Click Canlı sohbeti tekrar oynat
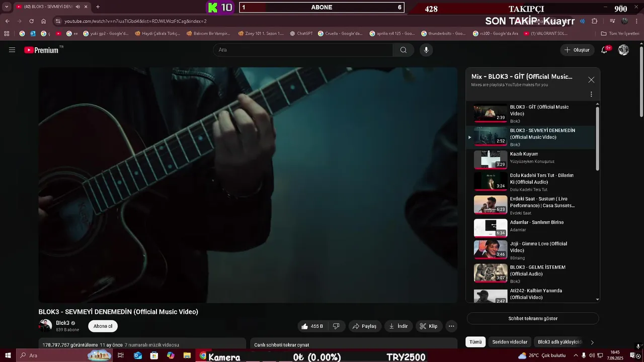The width and height of the screenshot is (644, 362). coord(282,345)
